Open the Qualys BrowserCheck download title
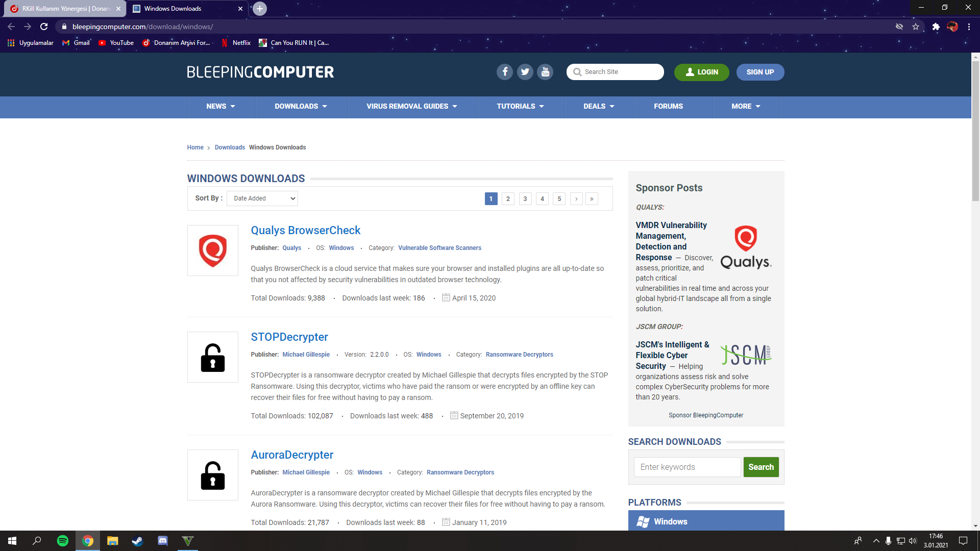980x551 pixels. (306, 231)
